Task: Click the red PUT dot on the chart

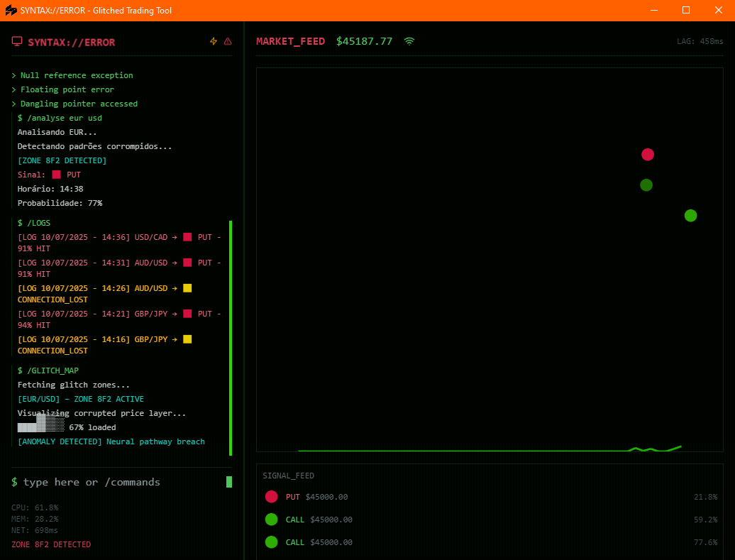Action: 647,154
